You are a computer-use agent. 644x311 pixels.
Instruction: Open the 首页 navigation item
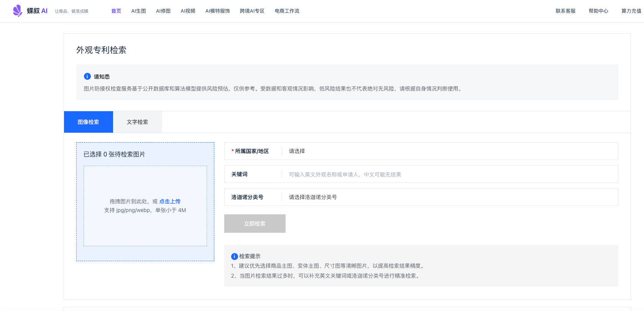coord(116,11)
